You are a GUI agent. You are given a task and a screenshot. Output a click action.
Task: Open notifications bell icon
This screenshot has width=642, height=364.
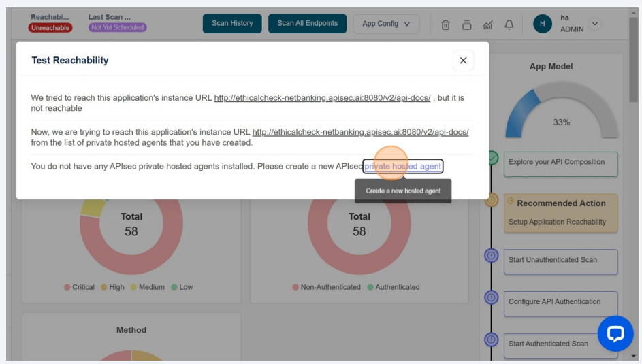click(x=509, y=24)
